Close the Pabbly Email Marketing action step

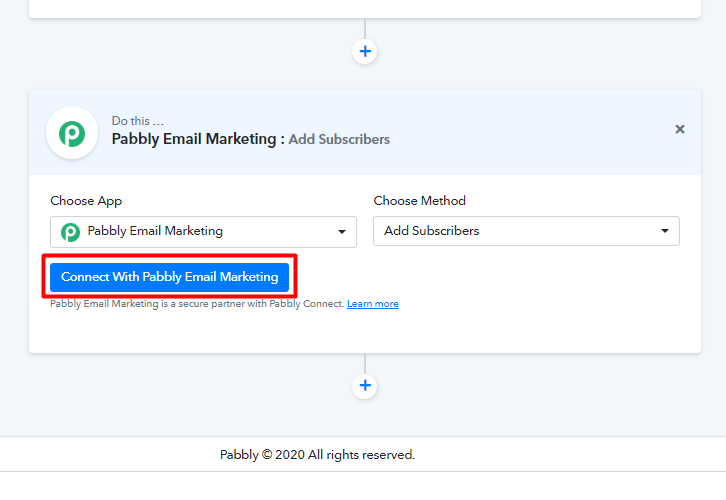pos(680,129)
